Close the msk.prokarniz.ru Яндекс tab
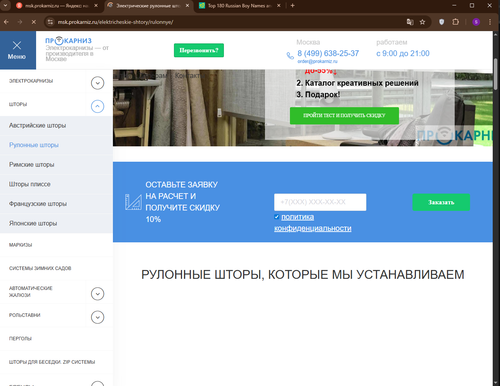 [96, 6]
